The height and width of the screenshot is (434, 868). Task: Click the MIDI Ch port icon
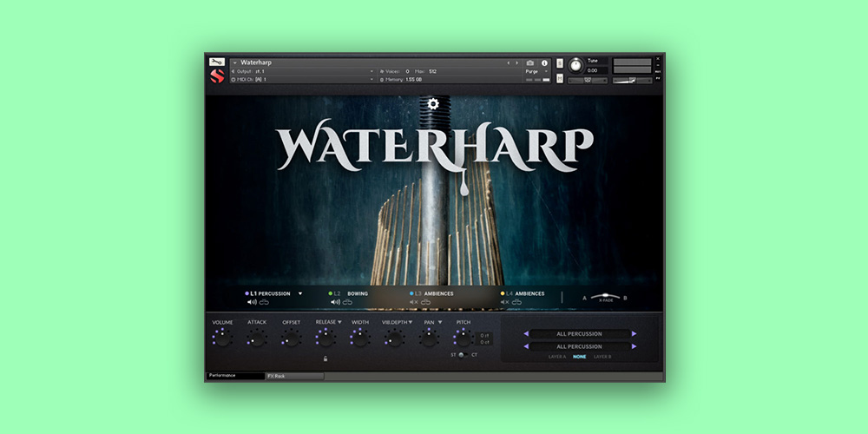(233, 80)
